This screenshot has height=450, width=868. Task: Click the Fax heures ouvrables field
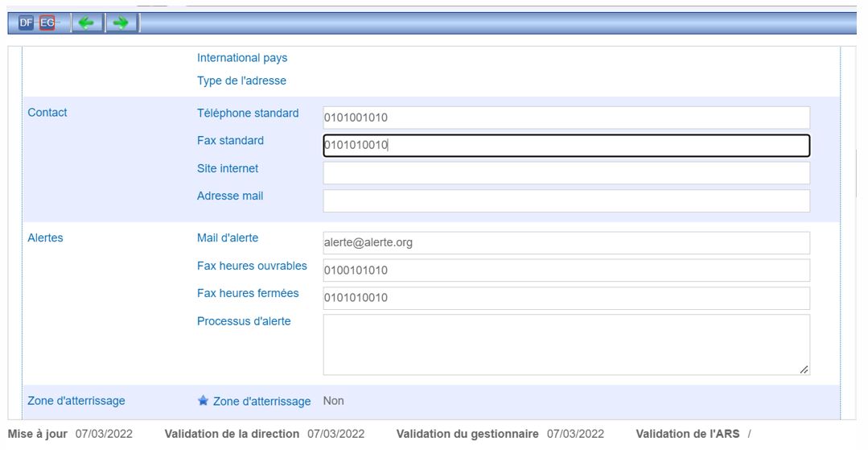[x=566, y=270]
